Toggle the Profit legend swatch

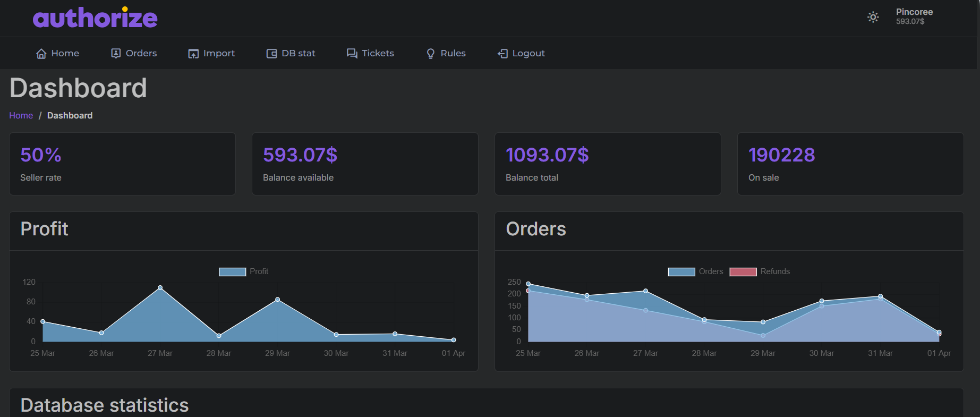tap(232, 271)
